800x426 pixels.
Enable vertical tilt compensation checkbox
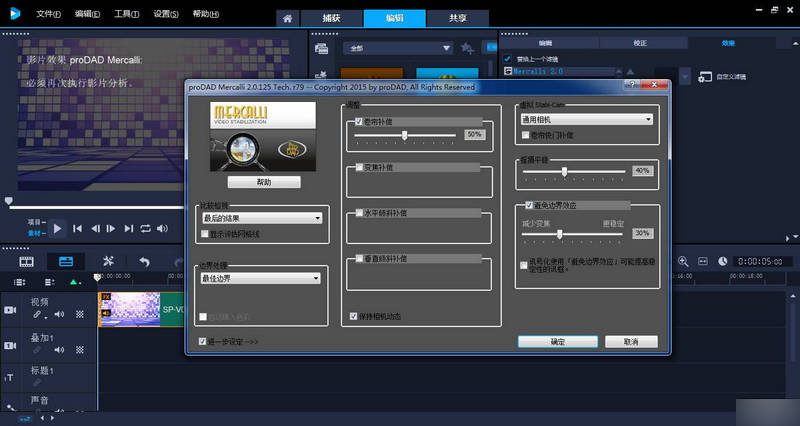(x=359, y=259)
